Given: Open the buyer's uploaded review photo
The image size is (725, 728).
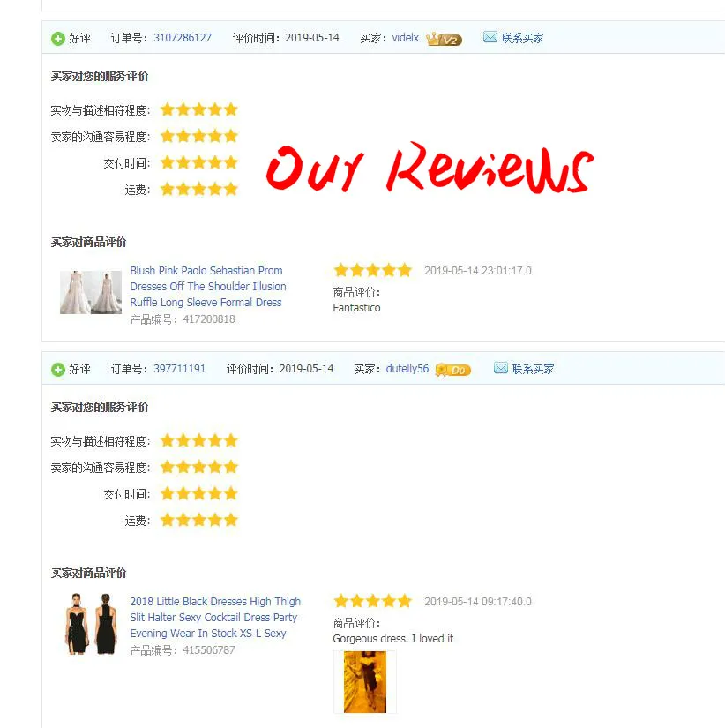Looking at the screenshot, I should [x=365, y=681].
